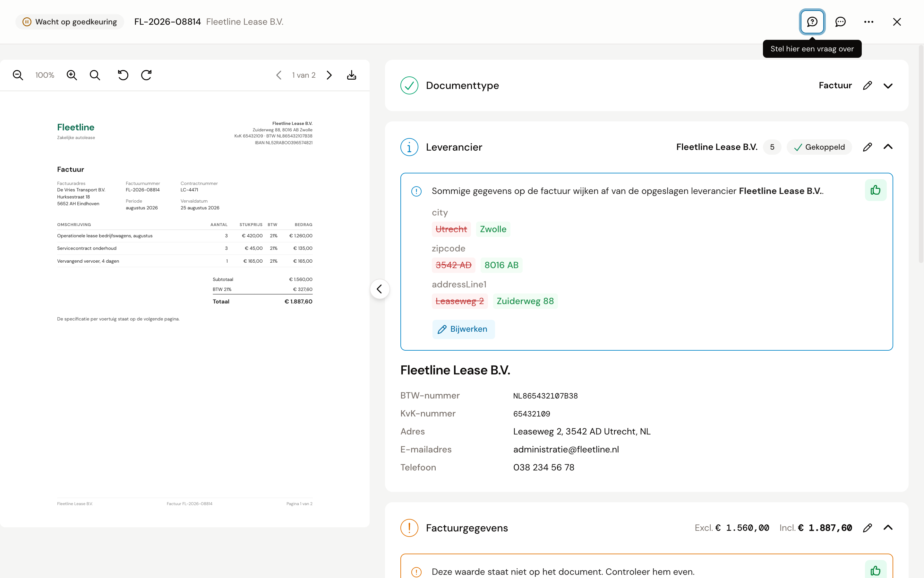Click the KvK-nummer value 65432109
This screenshot has width=924, height=578.
pyautogui.click(x=532, y=414)
